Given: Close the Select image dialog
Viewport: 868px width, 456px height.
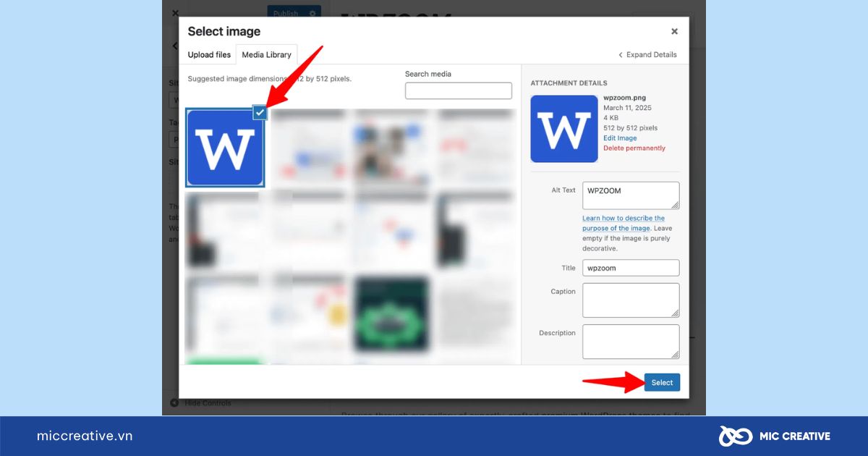Looking at the screenshot, I should coord(674,31).
